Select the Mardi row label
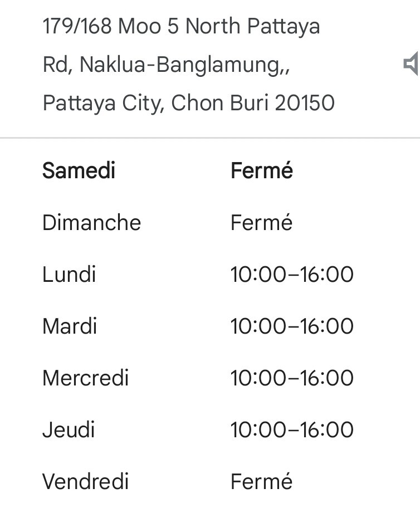The height and width of the screenshot is (508, 420). (x=70, y=326)
